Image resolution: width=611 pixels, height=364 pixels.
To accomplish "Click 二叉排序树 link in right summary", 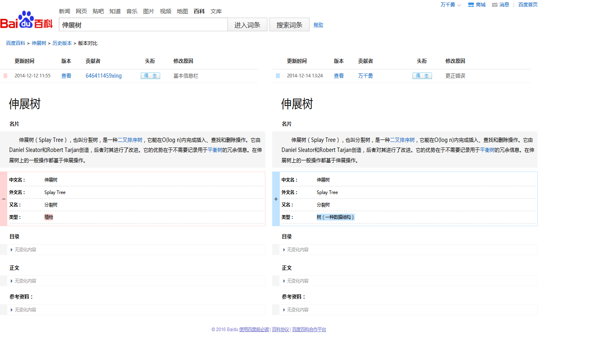I will [402, 140].
